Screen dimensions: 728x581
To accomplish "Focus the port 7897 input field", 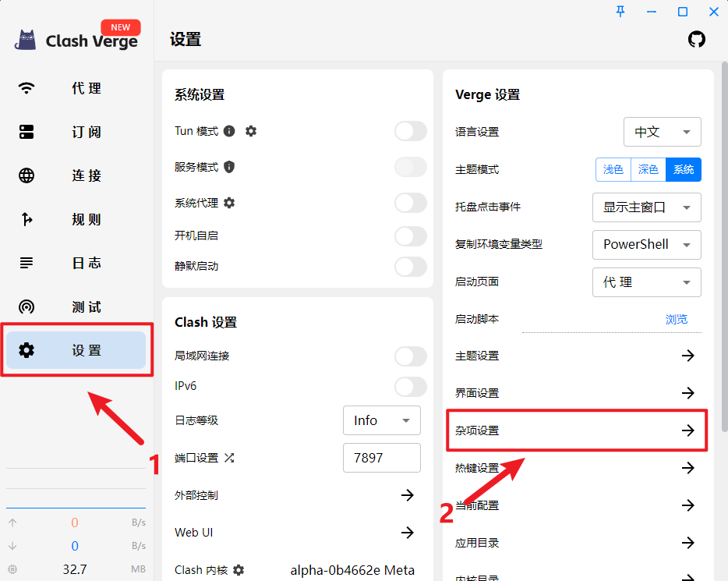I will click(x=382, y=458).
